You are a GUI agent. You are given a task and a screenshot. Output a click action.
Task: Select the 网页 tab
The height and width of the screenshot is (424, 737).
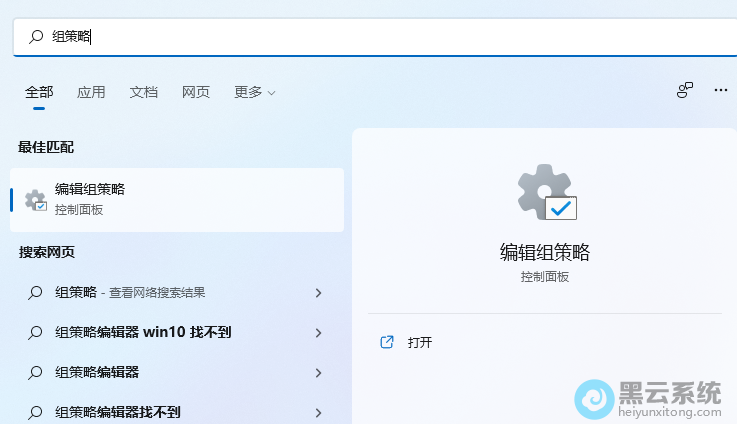point(196,92)
